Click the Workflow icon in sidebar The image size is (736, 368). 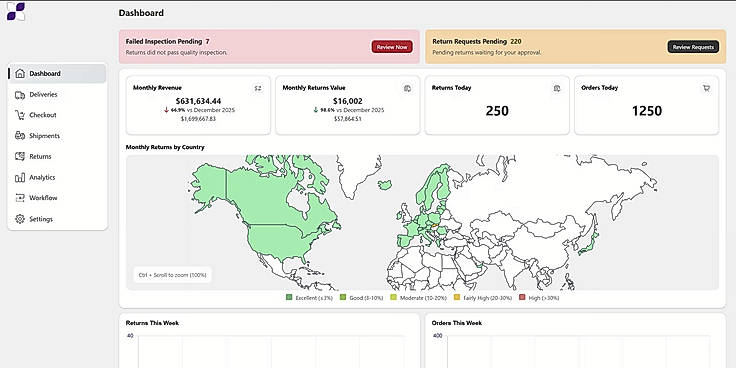click(x=20, y=198)
